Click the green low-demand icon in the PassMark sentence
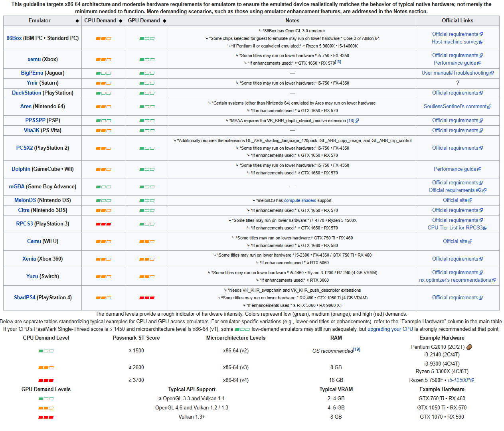This screenshot has height=431, width=504. click(242, 329)
